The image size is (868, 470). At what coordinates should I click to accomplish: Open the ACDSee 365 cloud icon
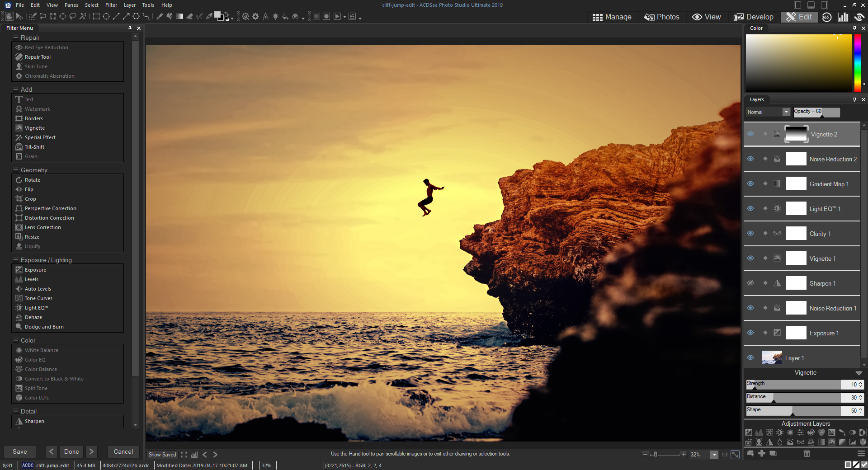(827, 17)
